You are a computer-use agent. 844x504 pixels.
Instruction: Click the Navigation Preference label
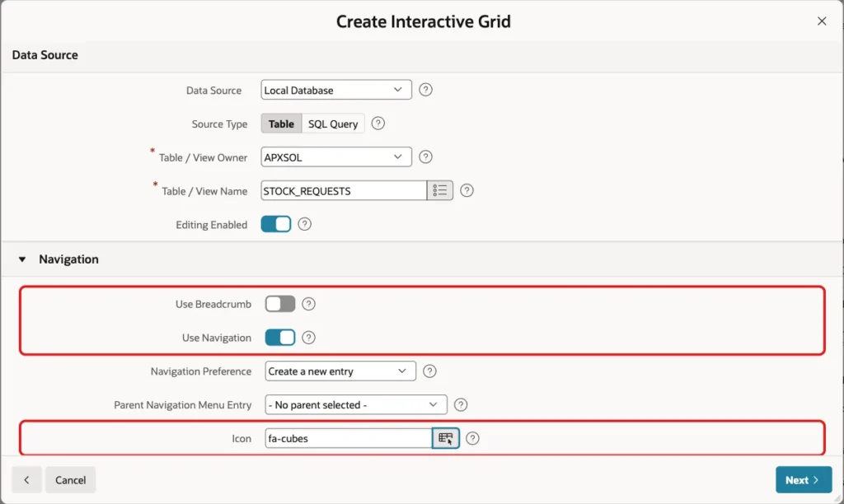pos(201,371)
